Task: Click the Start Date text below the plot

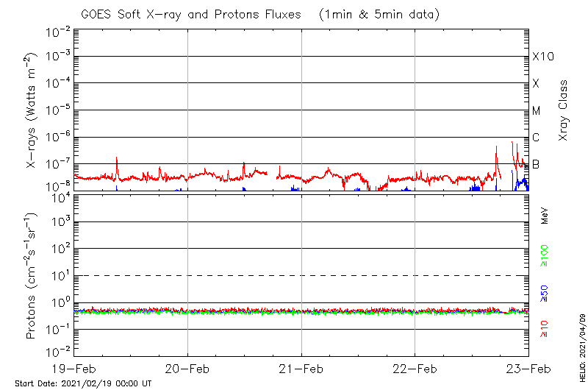Action: (x=83, y=383)
